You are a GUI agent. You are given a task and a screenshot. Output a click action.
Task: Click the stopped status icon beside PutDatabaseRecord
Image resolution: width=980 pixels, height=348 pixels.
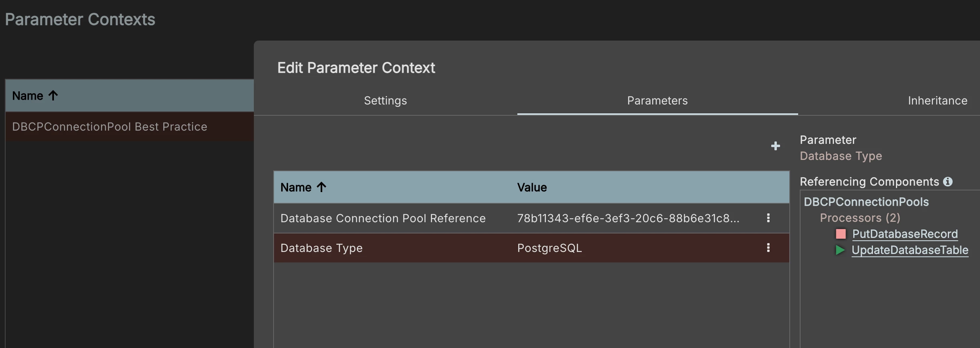coord(840,234)
